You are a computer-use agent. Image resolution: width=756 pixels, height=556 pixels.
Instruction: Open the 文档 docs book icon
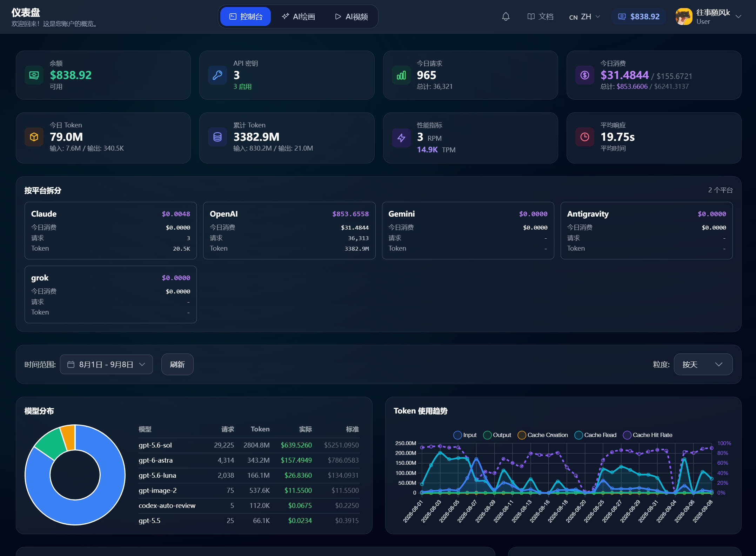(x=531, y=16)
